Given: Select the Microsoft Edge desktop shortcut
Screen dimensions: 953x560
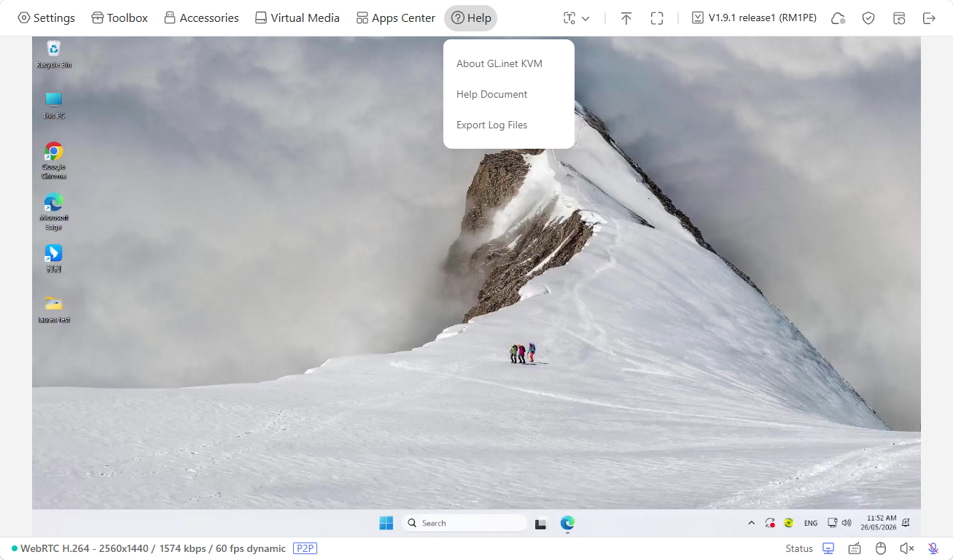Looking at the screenshot, I should coord(54,211).
